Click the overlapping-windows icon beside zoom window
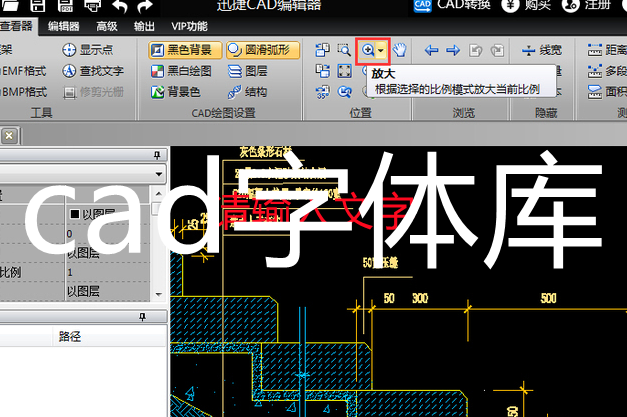The height and width of the screenshot is (417, 627). coord(323,50)
